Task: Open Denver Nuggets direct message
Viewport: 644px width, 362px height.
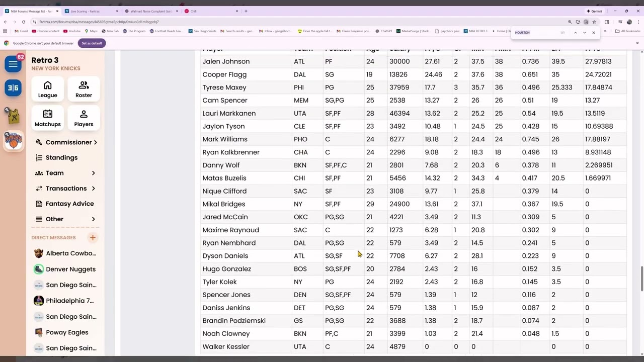Action: (65, 269)
